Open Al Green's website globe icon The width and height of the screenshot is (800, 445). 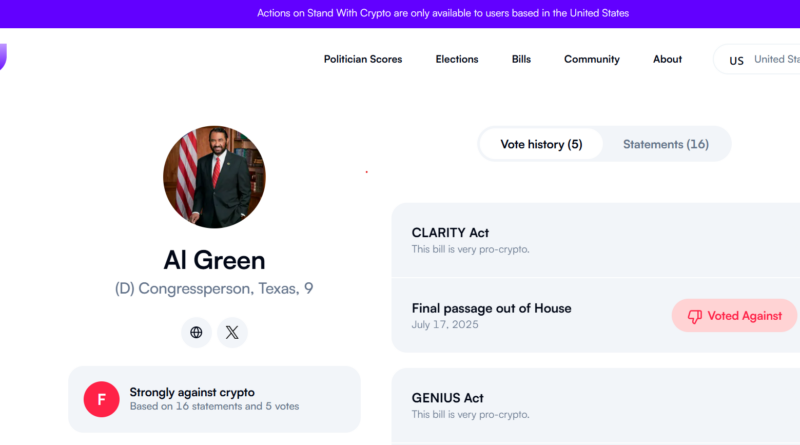(196, 332)
